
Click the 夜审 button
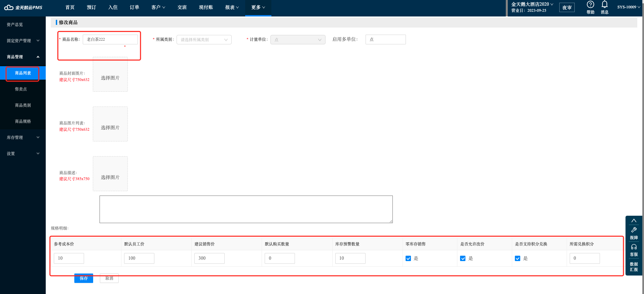567,7
